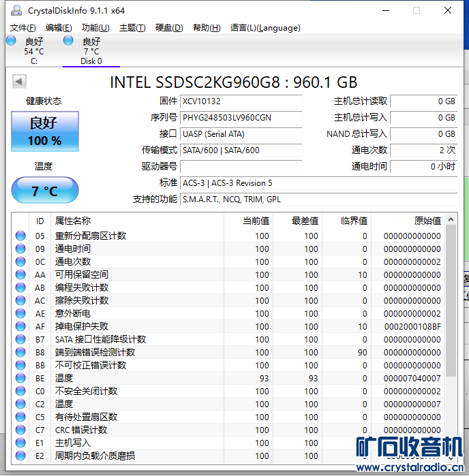469x476 pixels.
Task: Select the Disk 0 status orb
Action: [x=68, y=41]
